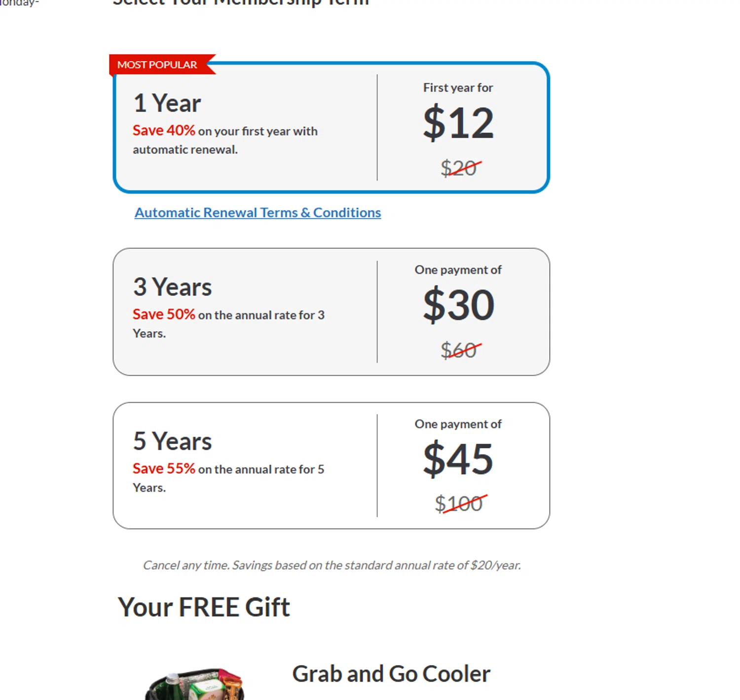Click the crossed-out $100 price
This screenshot has height=700, width=740.
[x=458, y=504]
